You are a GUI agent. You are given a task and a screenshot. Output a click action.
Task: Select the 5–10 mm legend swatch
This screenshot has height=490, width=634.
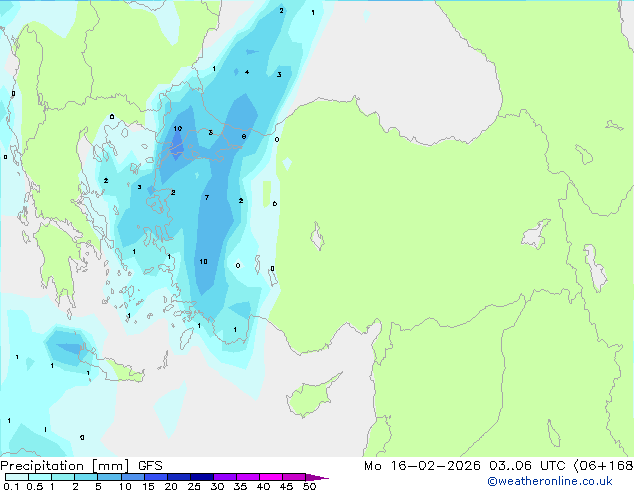(x=109, y=477)
